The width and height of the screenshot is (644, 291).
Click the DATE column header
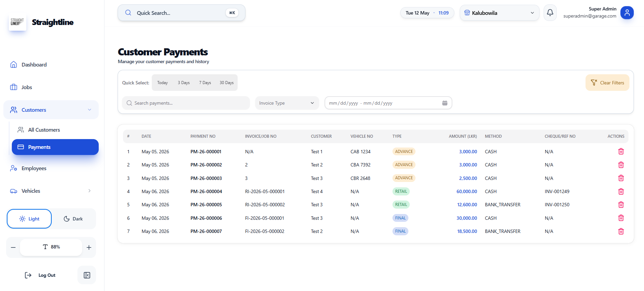(146, 136)
